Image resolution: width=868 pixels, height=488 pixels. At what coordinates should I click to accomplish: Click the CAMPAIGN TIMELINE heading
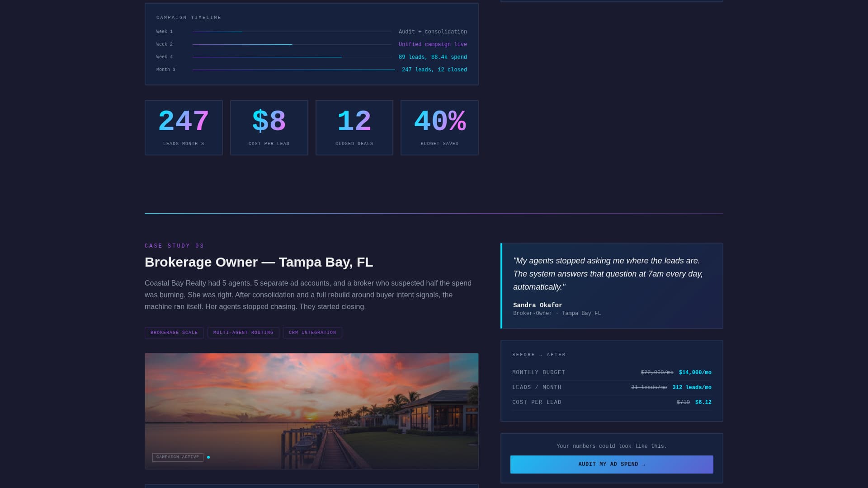tap(189, 18)
